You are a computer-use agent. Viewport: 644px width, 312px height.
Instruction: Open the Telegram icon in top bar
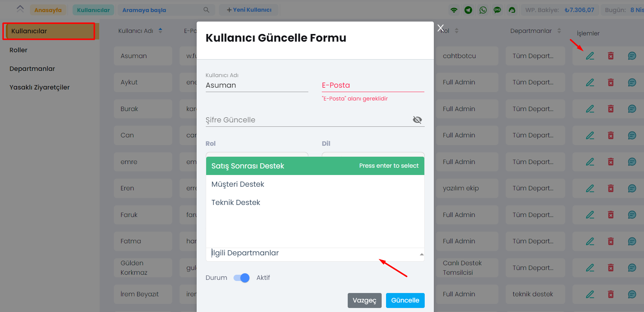coord(468,10)
